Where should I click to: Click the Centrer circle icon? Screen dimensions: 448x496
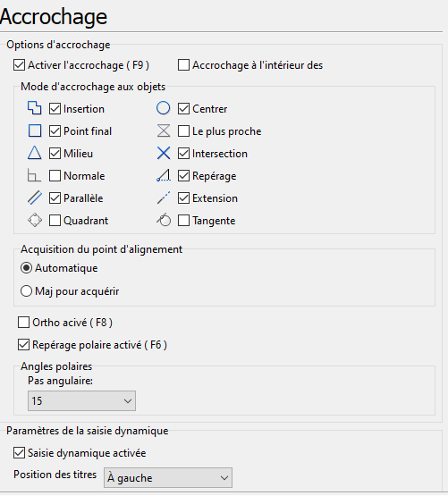tap(164, 108)
